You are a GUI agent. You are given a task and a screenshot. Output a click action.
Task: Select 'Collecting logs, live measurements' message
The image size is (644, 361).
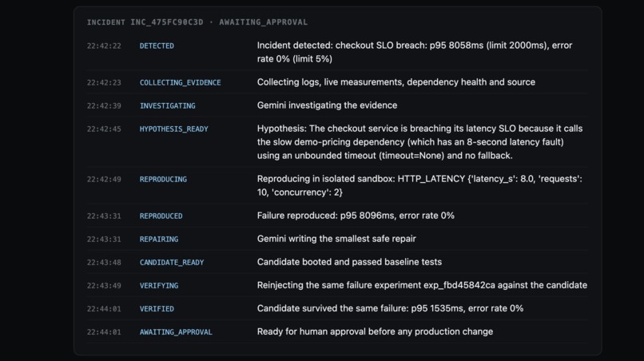(x=396, y=82)
